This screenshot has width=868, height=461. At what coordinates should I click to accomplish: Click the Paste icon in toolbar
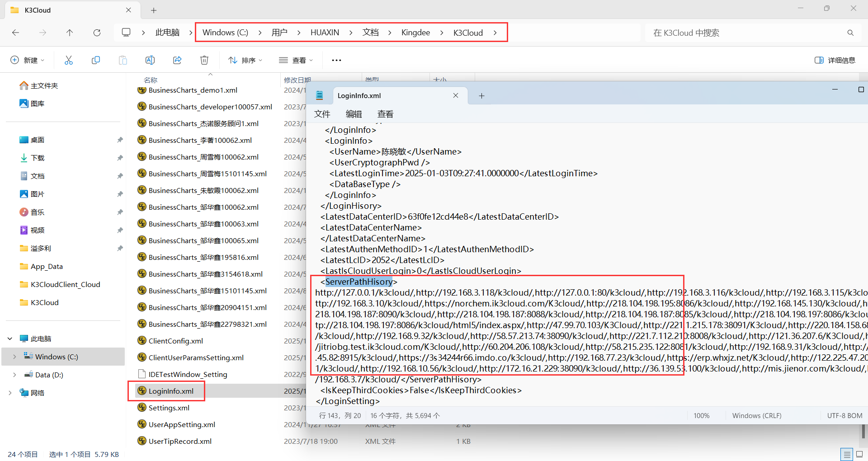(123, 60)
